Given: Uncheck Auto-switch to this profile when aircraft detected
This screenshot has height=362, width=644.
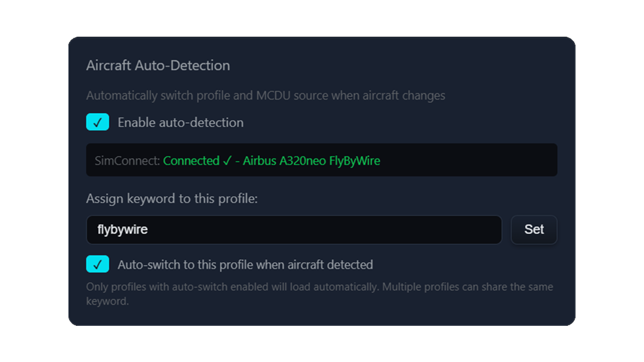Looking at the screenshot, I should click(98, 264).
